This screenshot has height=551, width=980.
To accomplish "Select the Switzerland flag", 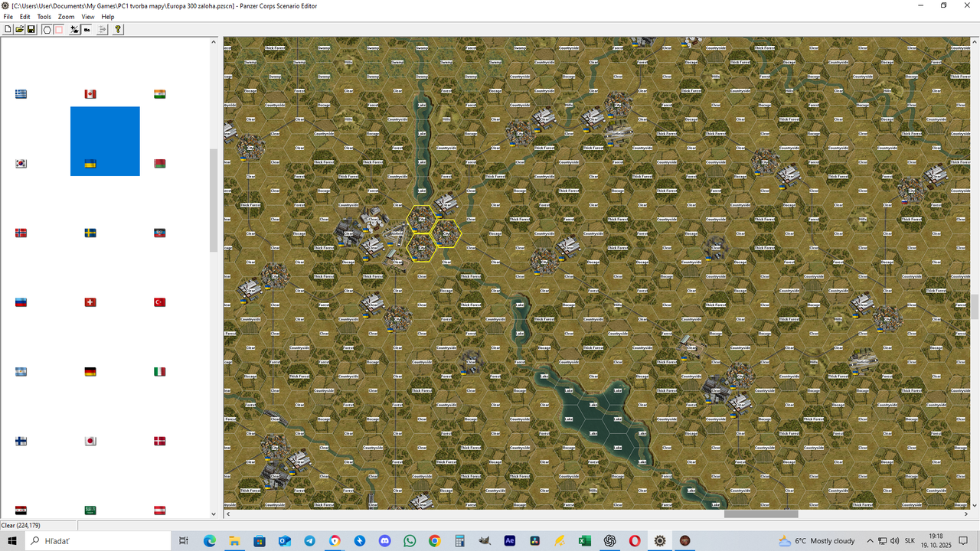I will [90, 302].
